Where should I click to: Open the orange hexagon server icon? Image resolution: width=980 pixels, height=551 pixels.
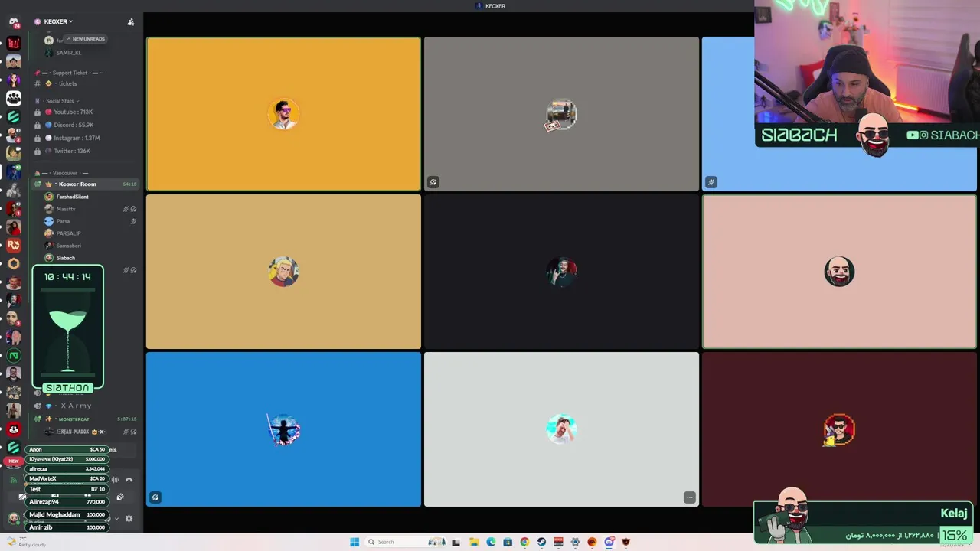14,263
